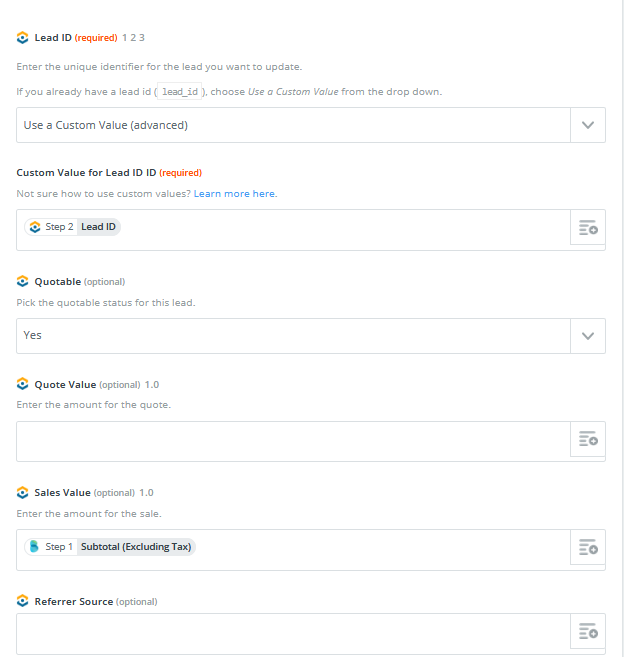Click the app icon beside Referrer Source label
Viewport: 624px width, 657px height.
coord(23,601)
